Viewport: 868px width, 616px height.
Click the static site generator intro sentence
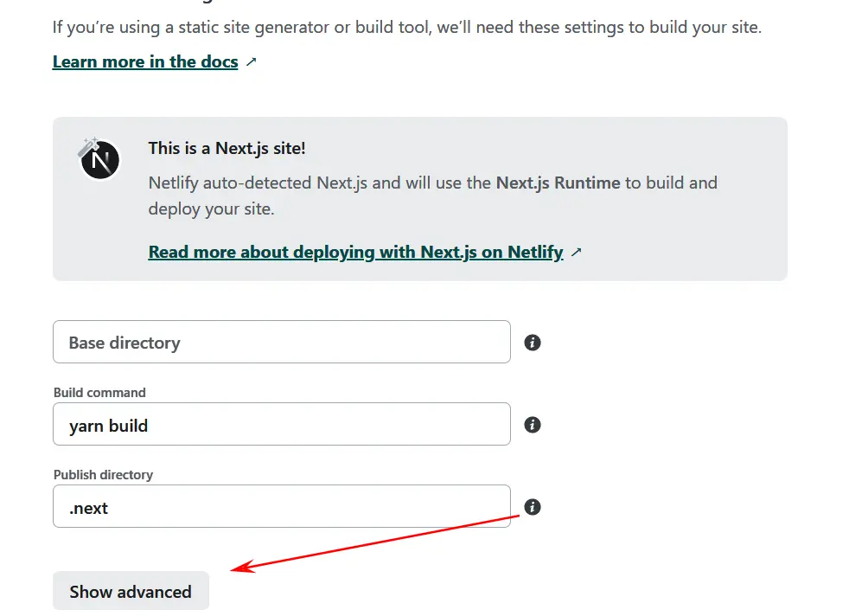click(406, 27)
